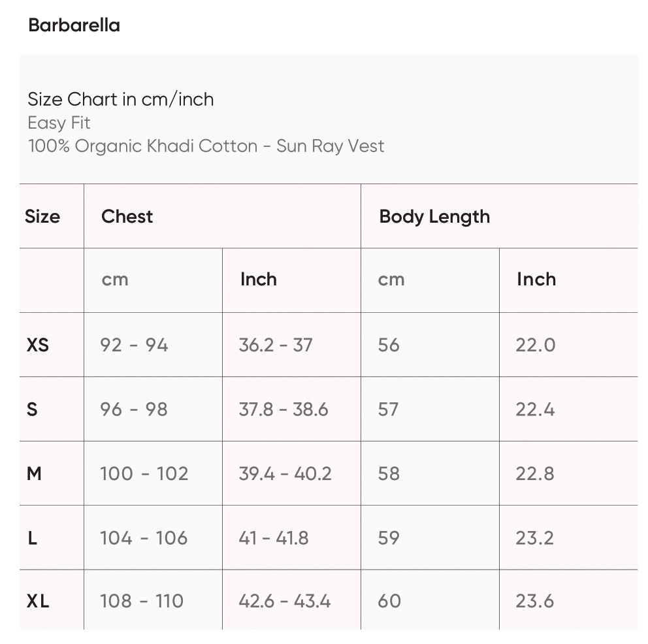Viewport: 648px width, 644px height.
Task: Select the M size row label
Action: 34,474
